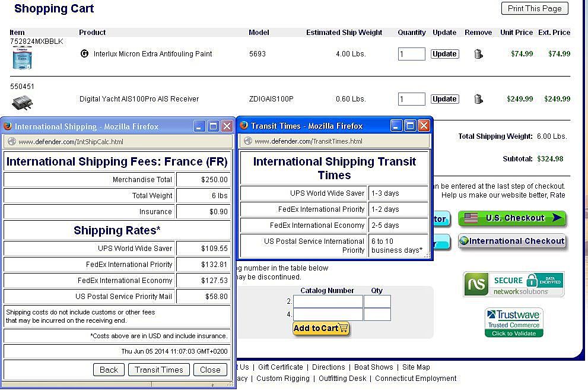Open the AIS receiver product thumbnail
Screen dimensions: 588x391
click(x=22, y=102)
